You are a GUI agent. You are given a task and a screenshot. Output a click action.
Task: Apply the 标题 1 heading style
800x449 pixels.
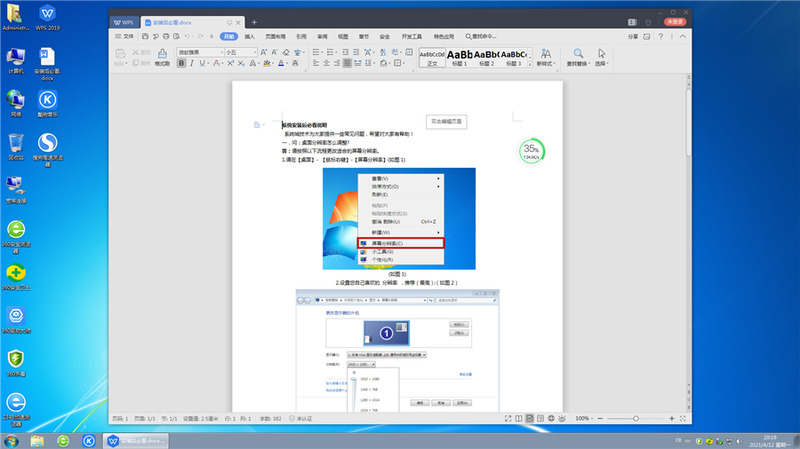click(x=460, y=58)
